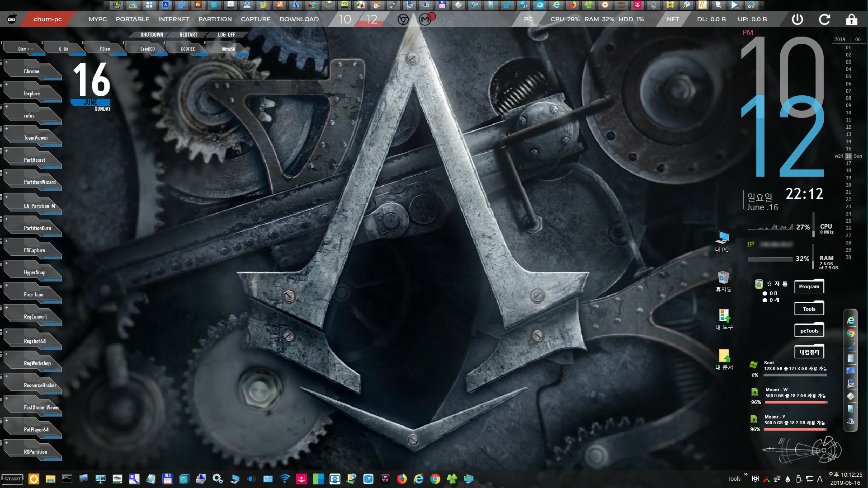Open the 내 도구 desktop icon
This screenshot has height=488, width=868.
click(724, 319)
